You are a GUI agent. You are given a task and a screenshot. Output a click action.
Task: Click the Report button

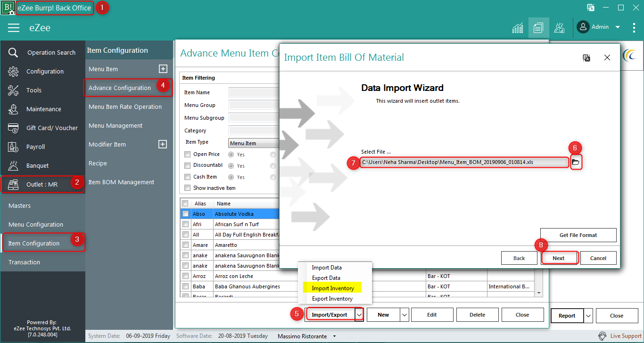tap(567, 316)
